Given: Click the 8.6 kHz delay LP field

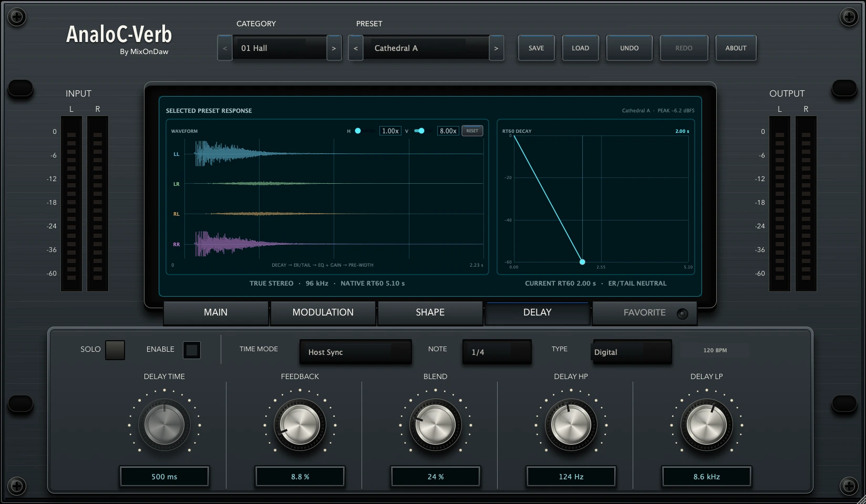Looking at the screenshot, I should point(707,477).
